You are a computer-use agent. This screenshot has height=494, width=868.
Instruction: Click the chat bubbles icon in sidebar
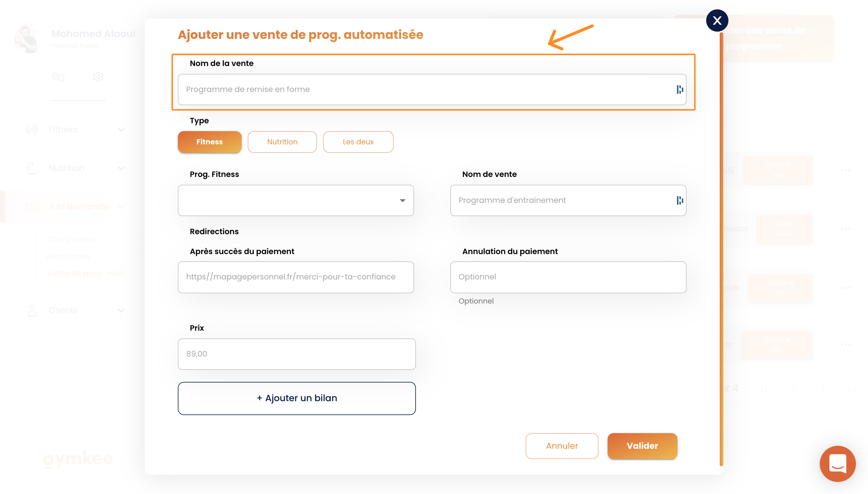click(58, 77)
